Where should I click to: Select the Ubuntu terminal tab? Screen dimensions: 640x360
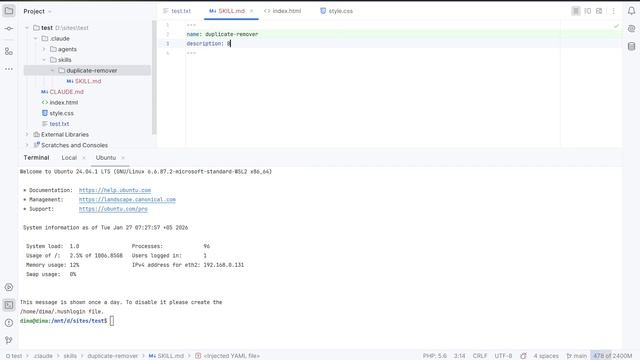tap(106, 158)
